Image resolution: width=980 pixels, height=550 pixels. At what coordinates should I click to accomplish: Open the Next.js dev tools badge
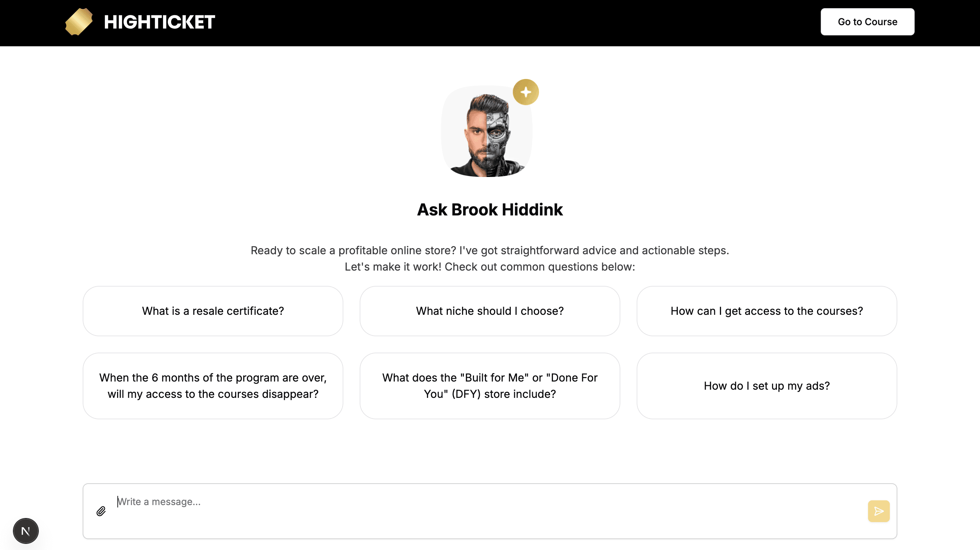pyautogui.click(x=26, y=531)
